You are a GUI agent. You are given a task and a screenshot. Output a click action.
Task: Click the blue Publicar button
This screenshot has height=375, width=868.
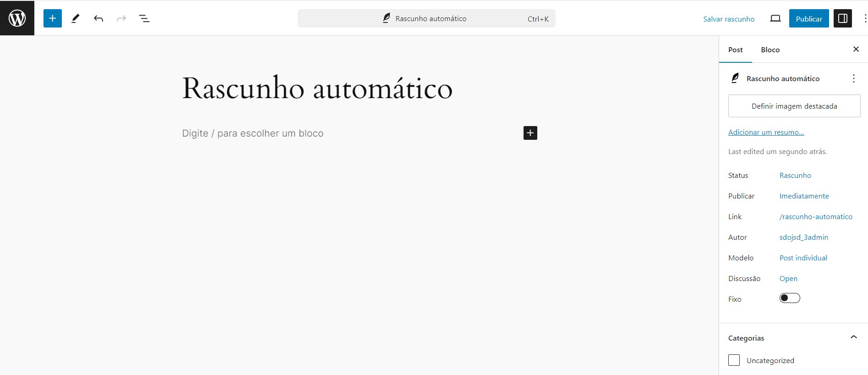tap(808, 18)
